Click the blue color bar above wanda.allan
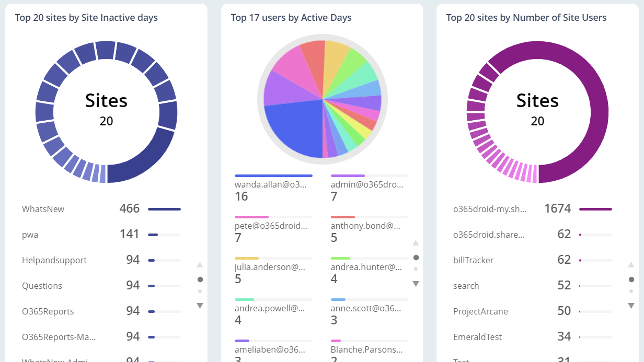This screenshot has width=644, height=362. pyautogui.click(x=273, y=175)
